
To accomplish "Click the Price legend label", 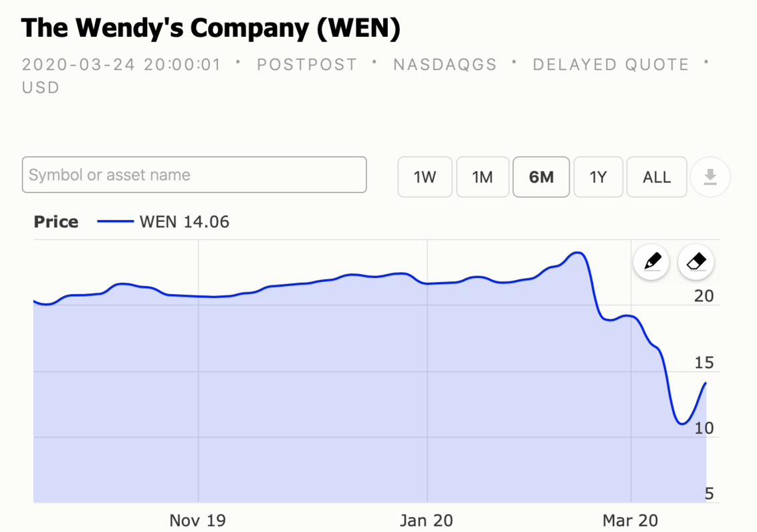I will 56,221.
